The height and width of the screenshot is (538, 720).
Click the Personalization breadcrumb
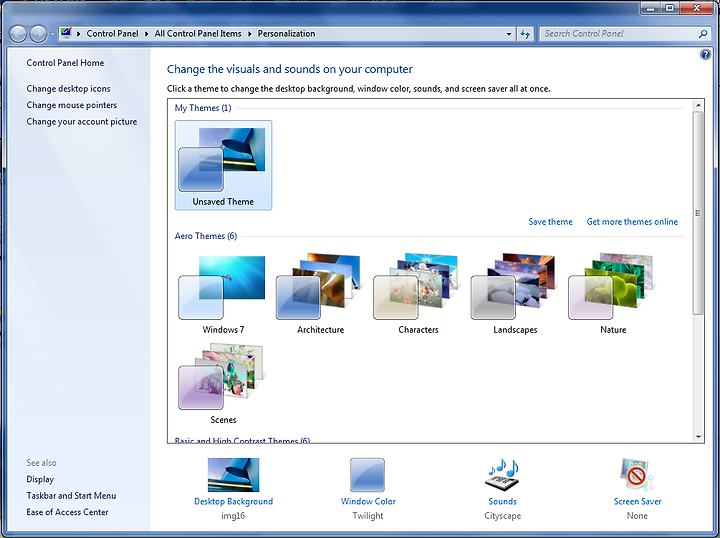[x=287, y=34]
